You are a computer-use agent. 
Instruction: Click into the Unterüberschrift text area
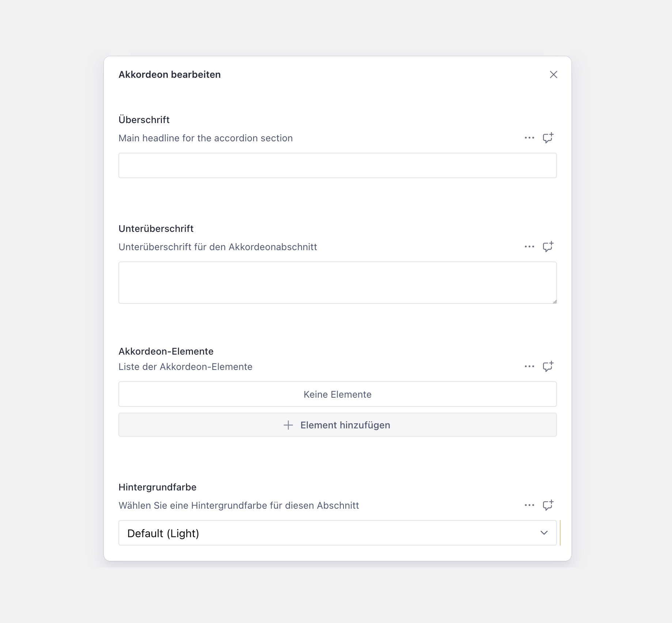tap(337, 282)
